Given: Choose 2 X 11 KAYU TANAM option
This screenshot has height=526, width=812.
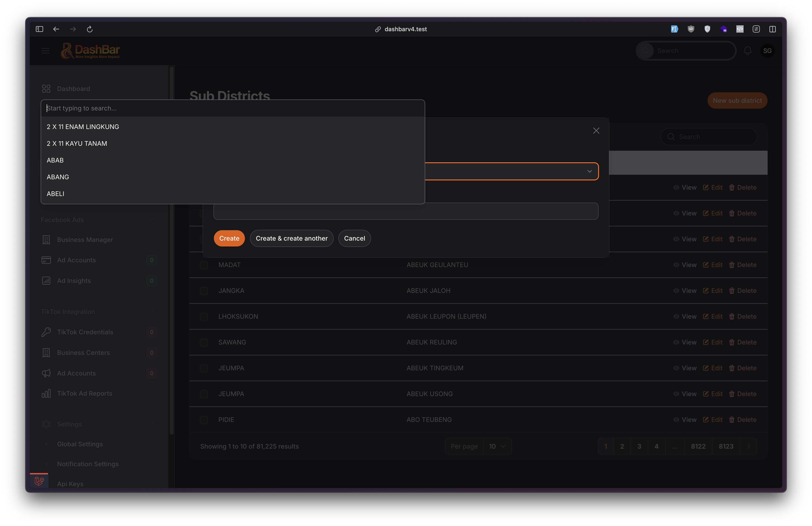Looking at the screenshot, I should [77, 143].
